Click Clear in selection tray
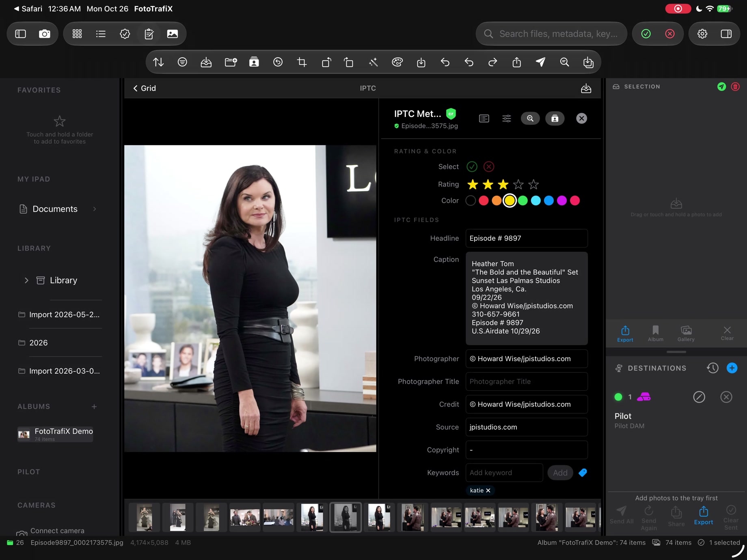747x560 pixels. coord(727,334)
